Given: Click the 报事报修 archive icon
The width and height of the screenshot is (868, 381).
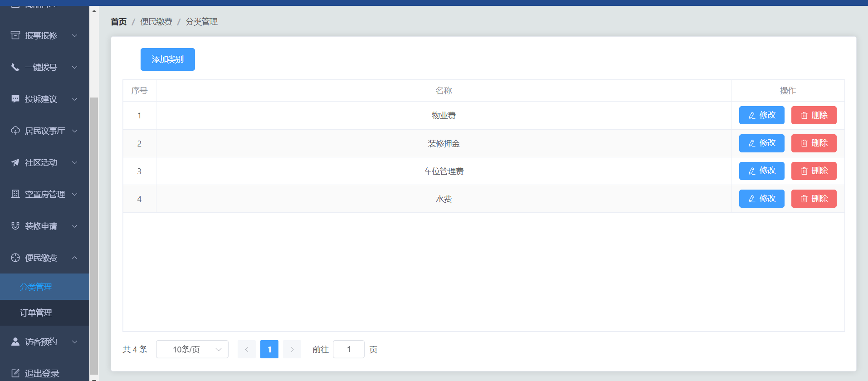Looking at the screenshot, I should click(x=15, y=35).
